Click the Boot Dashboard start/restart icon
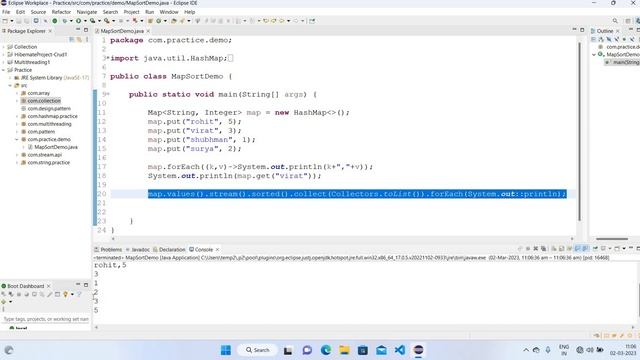Image resolution: width=640 pixels, height=360 pixels. [4, 294]
